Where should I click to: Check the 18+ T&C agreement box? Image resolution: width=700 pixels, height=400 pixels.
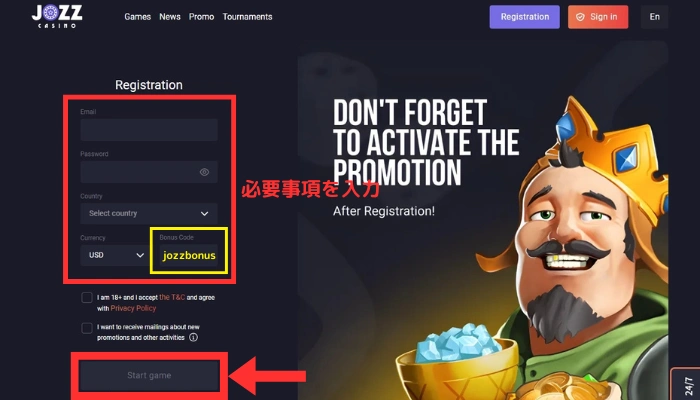click(87, 297)
